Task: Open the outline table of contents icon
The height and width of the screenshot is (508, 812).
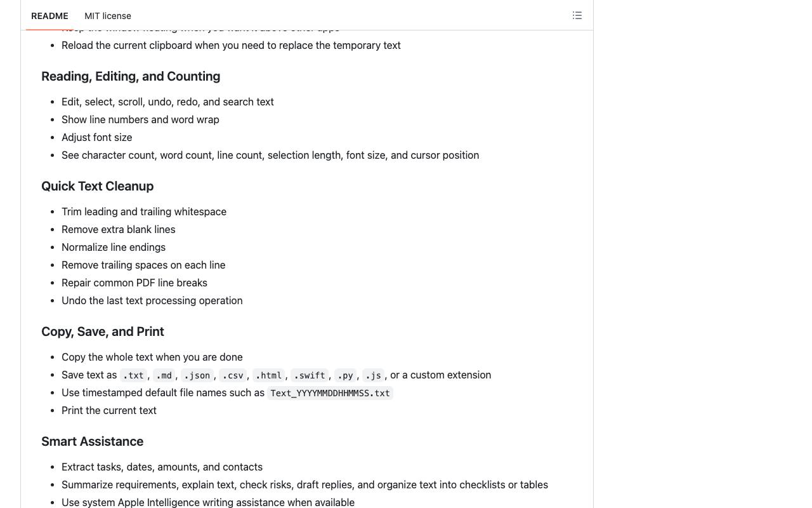Action: pos(577,15)
